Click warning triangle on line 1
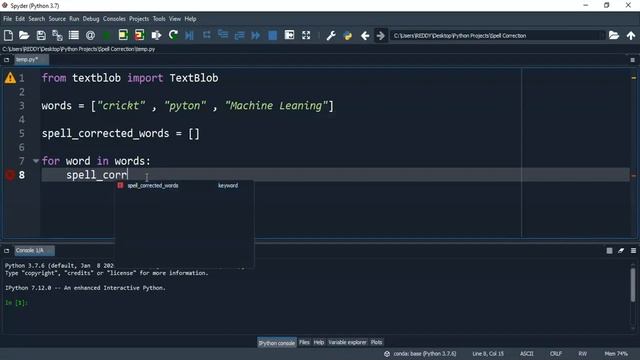The image size is (640, 360). 10,78
